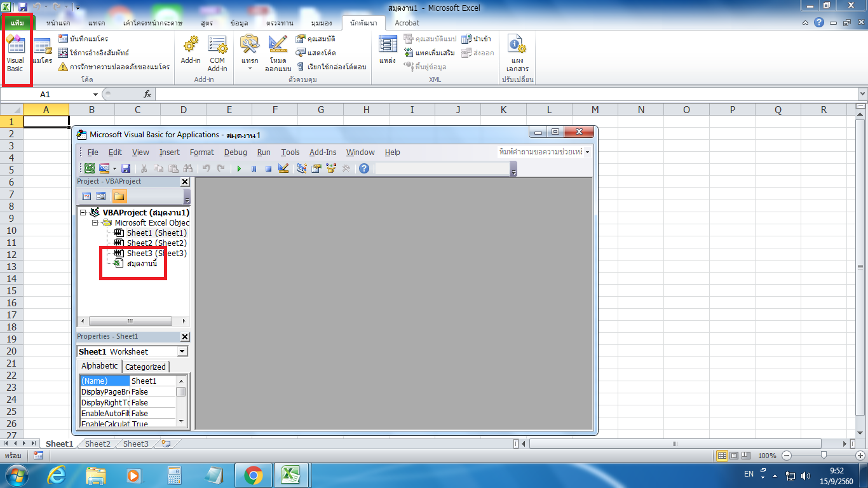Switch to Categorized properties tab
The image size is (868, 488).
coord(145,367)
